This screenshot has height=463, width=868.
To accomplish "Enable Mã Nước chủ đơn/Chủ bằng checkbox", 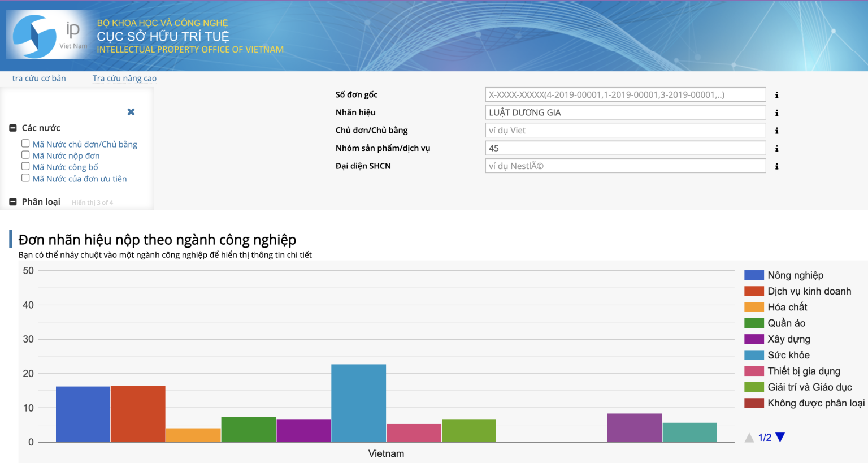I will click(x=25, y=144).
